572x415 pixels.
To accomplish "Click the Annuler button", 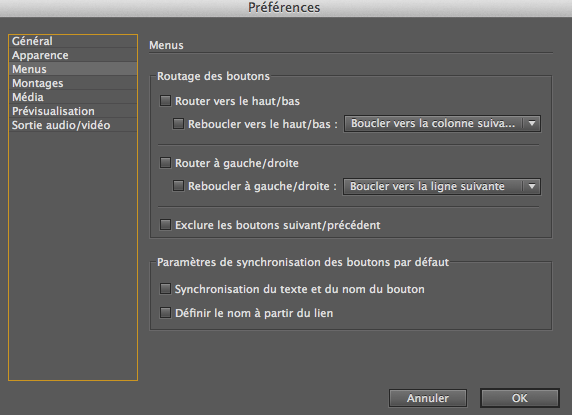I will (x=428, y=398).
